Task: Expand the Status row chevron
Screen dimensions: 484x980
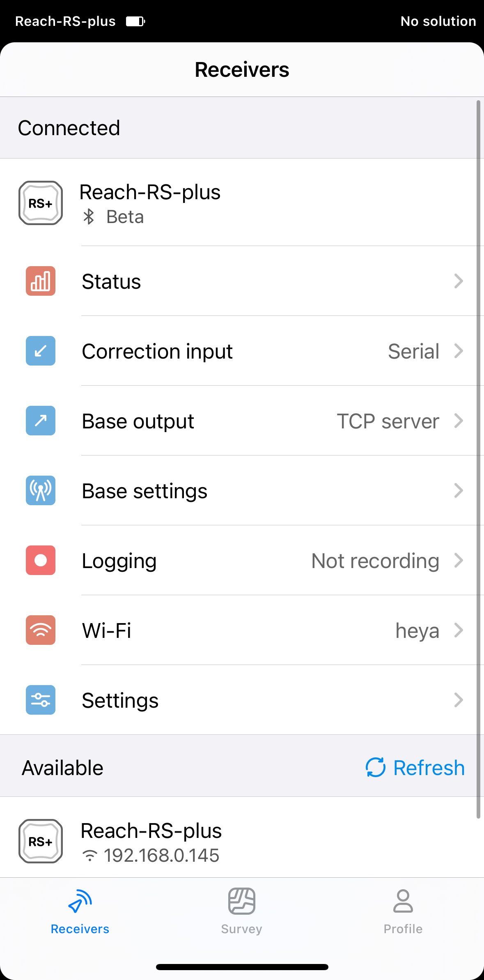Action: click(459, 281)
